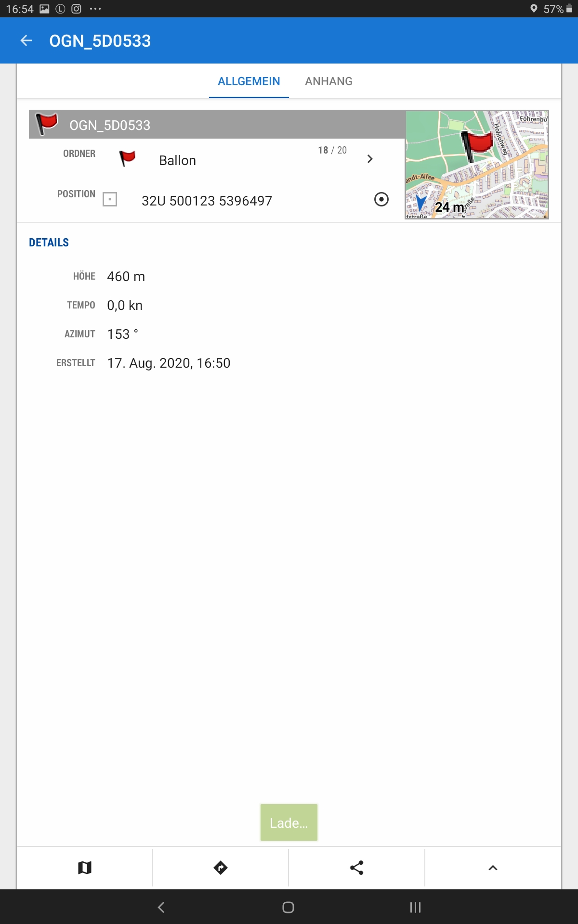Tap the center-on-position target icon

click(x=381, y=199)
